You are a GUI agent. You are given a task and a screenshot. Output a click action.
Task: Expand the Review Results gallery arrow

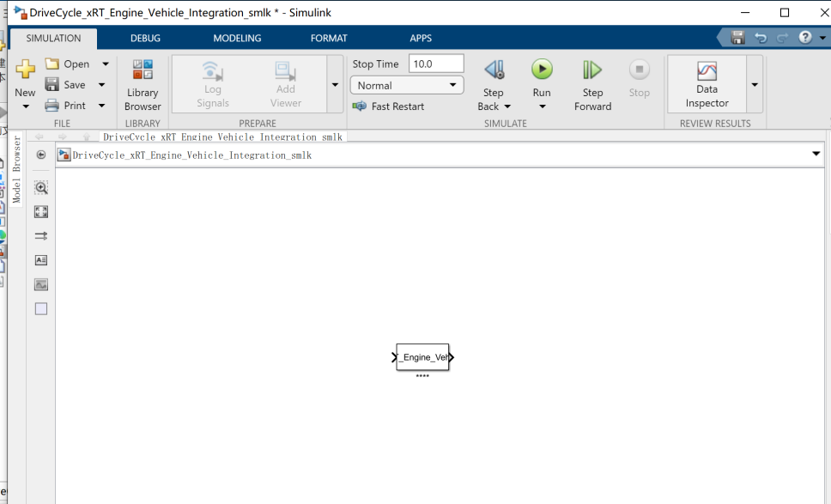point(755,84)
